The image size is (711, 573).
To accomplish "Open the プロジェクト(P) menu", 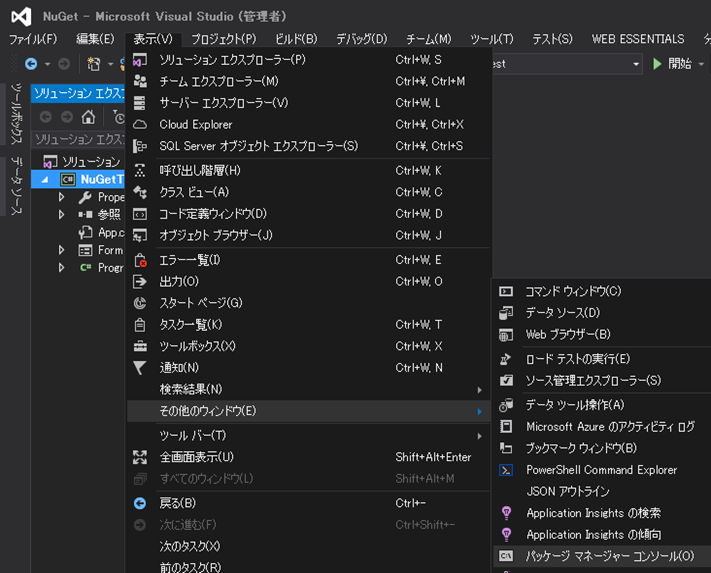I will click(224, 39).
